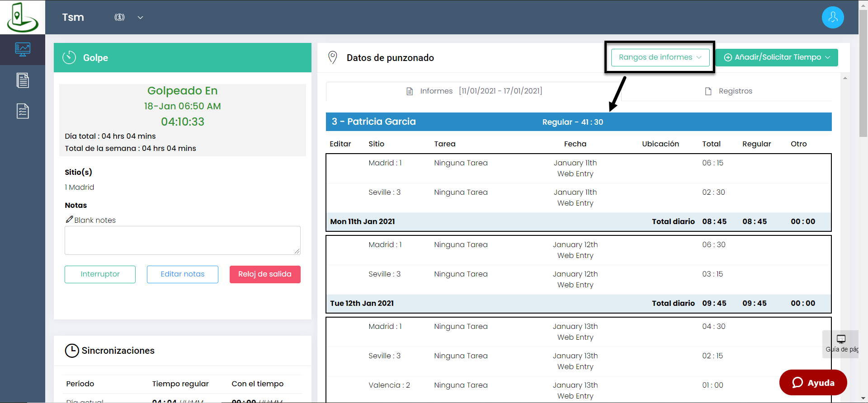Screen dimensions: 868x403
Task: Click the Editar notas button
Action: (x=183, y=274)
